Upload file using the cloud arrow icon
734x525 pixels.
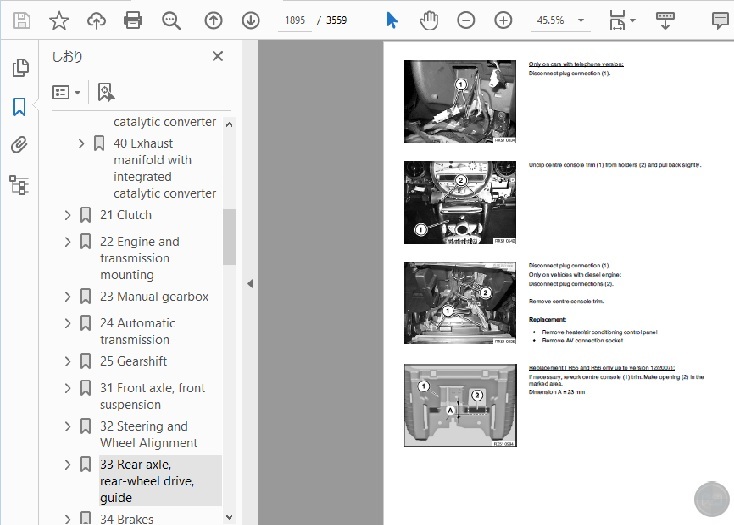click(x=96, y=21)
